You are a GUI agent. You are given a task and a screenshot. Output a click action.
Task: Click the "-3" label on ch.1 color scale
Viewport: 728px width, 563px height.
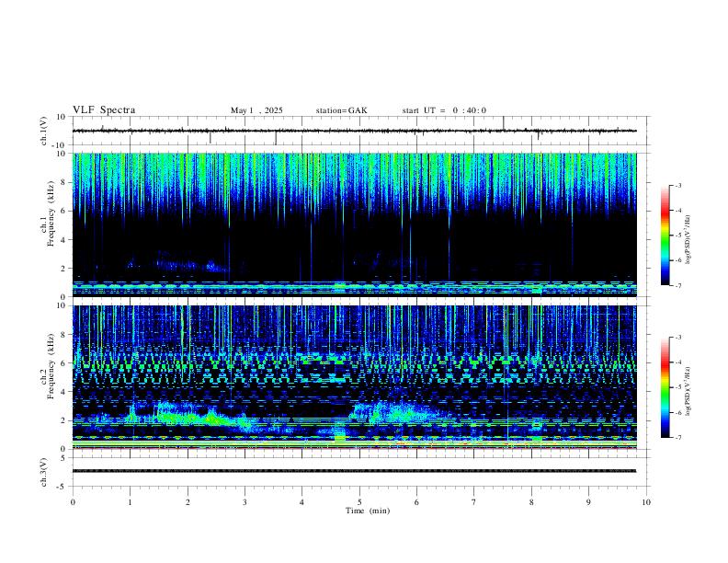[x=678, y=185]
